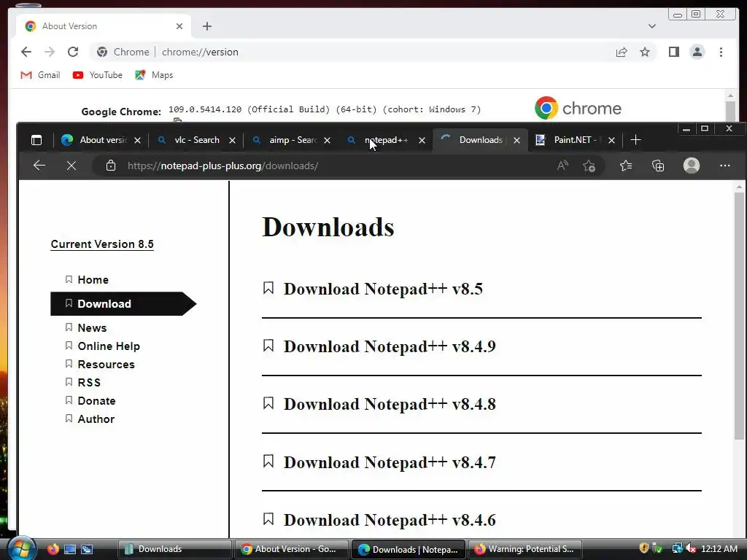The width and height of the screenshot is (747, 560).
Task: Go back in Edge browser
Action: (39, 166)
